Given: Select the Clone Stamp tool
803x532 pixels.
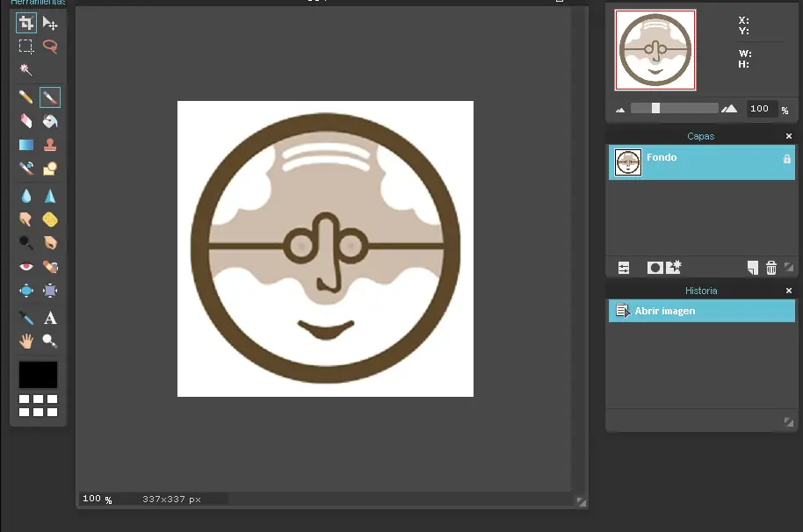Looking at the screenshot, I should [50, 145].
